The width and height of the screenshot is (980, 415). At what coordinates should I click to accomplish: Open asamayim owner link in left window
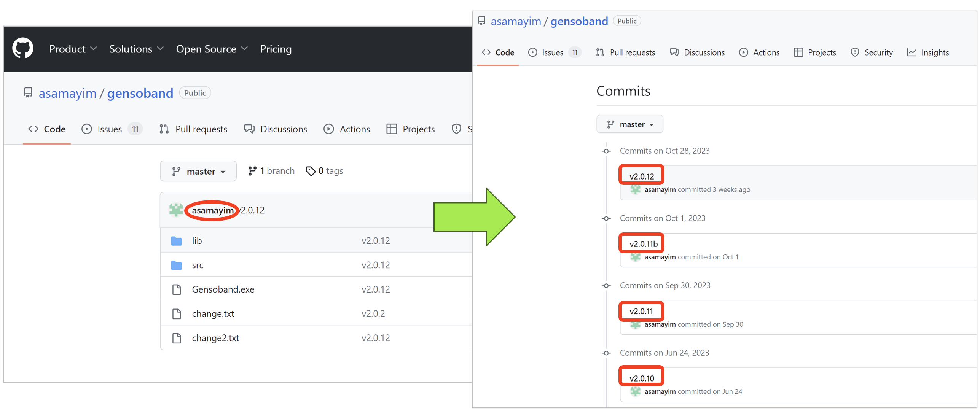(x=67, y=93)
